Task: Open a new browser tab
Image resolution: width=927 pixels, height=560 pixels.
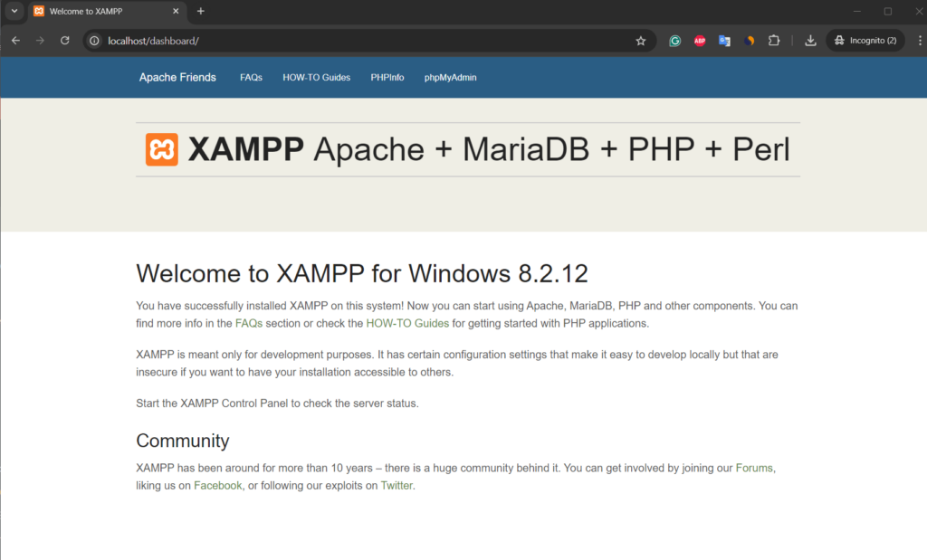Action: click(x=201, y=11)
